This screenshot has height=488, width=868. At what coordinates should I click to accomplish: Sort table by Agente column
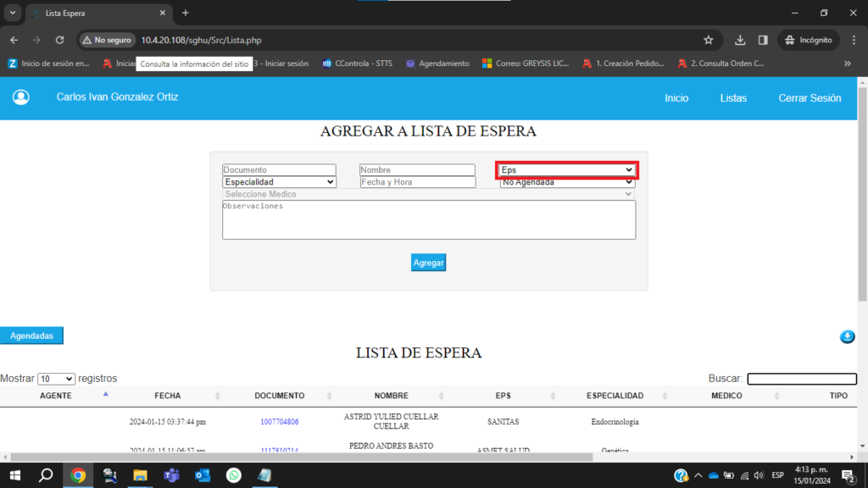[x=56, y=396]
